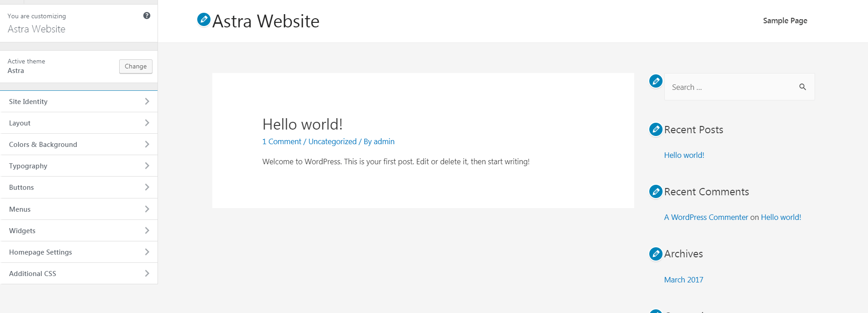Open the March 2017 archive link

pos(684,280)
